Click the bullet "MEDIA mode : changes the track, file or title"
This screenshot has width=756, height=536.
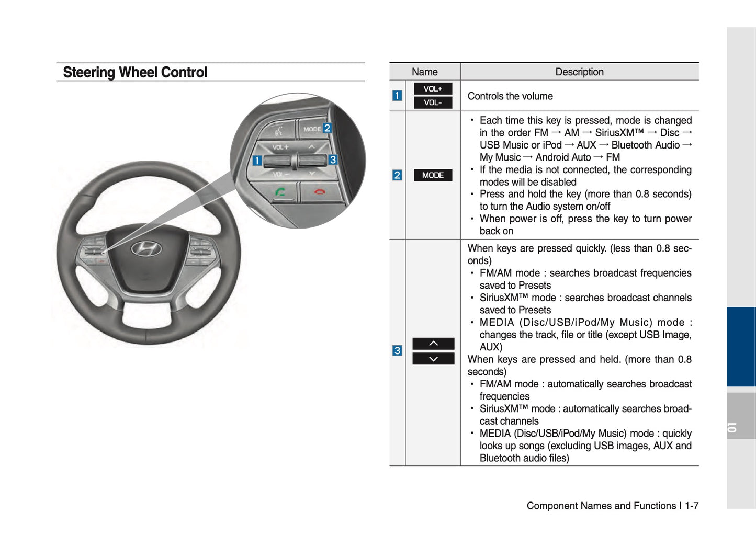[585, 335]
